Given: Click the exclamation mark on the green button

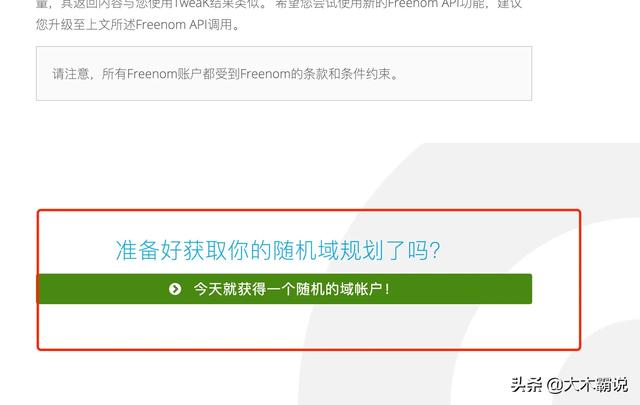Looking at the screenshot, I should click(x=387, y=289).
